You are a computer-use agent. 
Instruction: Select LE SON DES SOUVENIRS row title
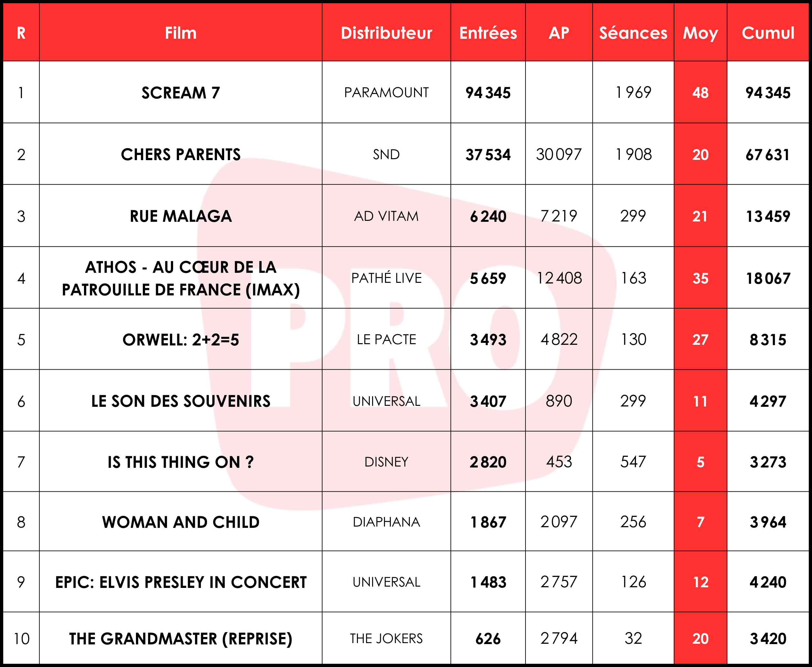point(181,401)
